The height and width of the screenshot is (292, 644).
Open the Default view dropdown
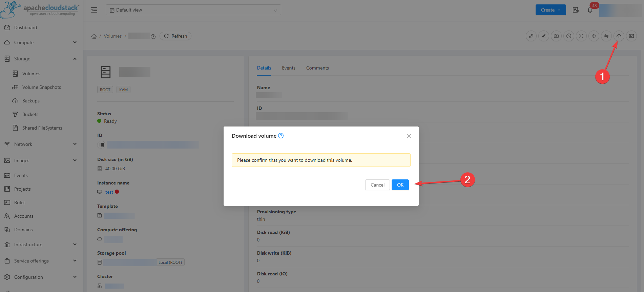pos(193,10)
